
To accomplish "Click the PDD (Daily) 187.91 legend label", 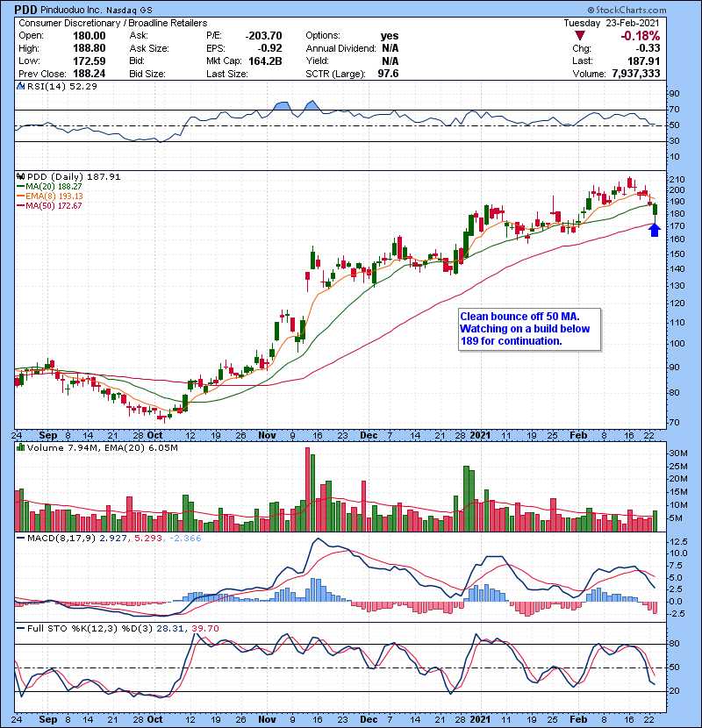I will [74, 177].
